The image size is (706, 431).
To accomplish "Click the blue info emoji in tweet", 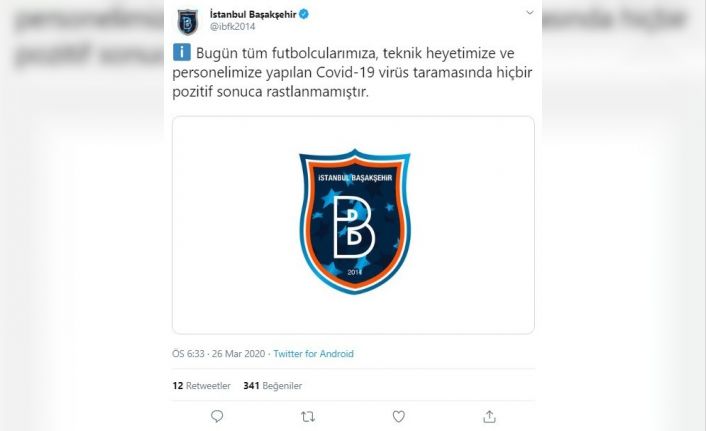I will (181, 52).
